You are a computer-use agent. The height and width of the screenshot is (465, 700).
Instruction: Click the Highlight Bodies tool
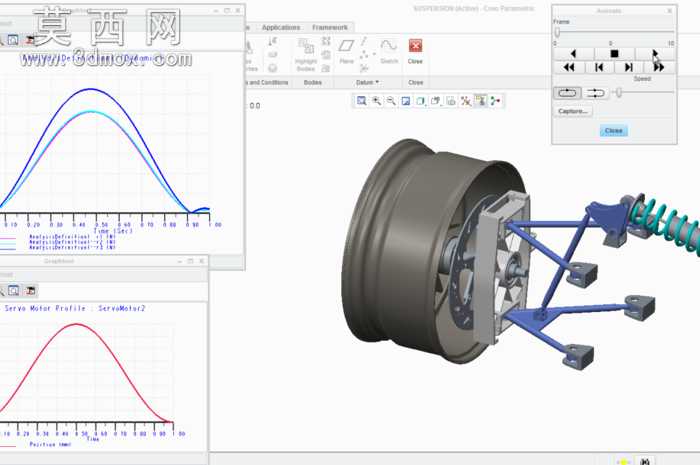(306, 55)
